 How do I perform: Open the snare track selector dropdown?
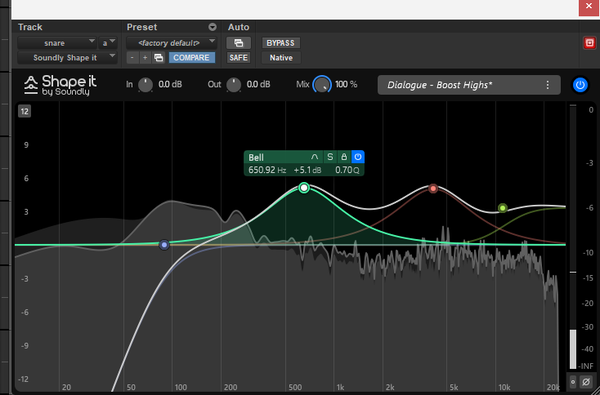click(57, 43)
